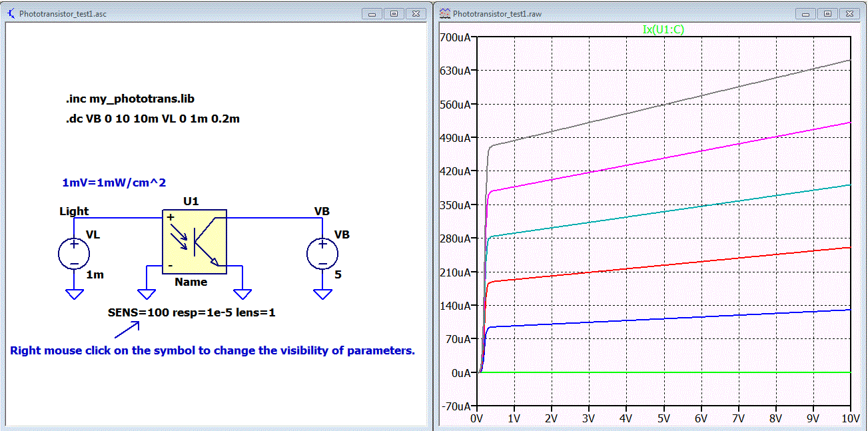The width and height of the screenshot is (868, 431).
Task: Click the .inc my_phototrans.lib directive
Action: pos(130,99)
